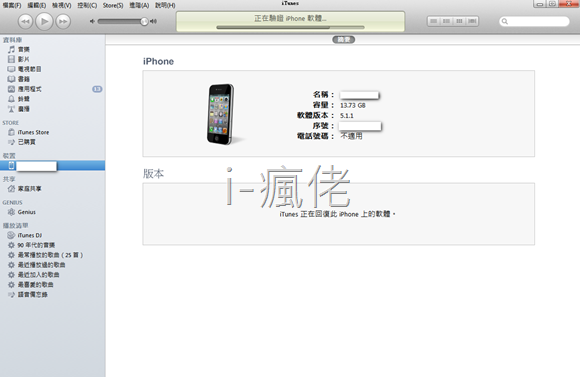Switch to Cover Flow view

pyautogui.click(x=472, y=21)
